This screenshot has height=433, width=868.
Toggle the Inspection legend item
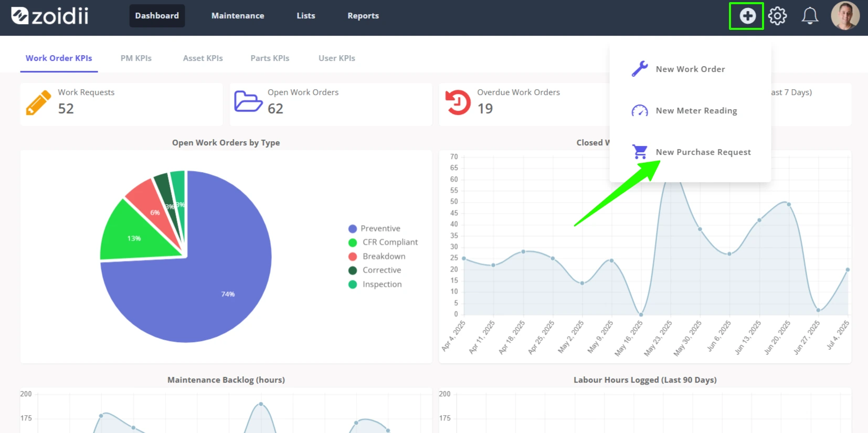pos(375,284)
